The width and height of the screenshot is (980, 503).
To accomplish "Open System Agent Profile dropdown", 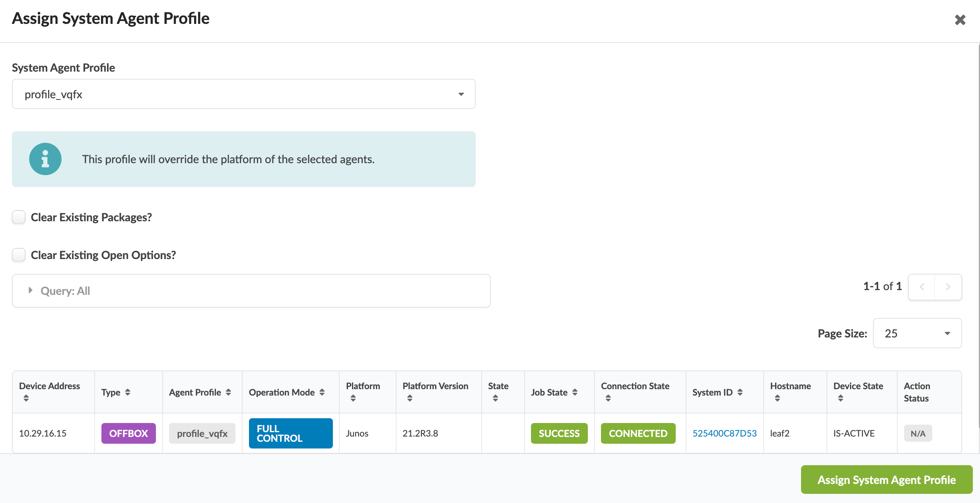I will click(x=243, y=94).
